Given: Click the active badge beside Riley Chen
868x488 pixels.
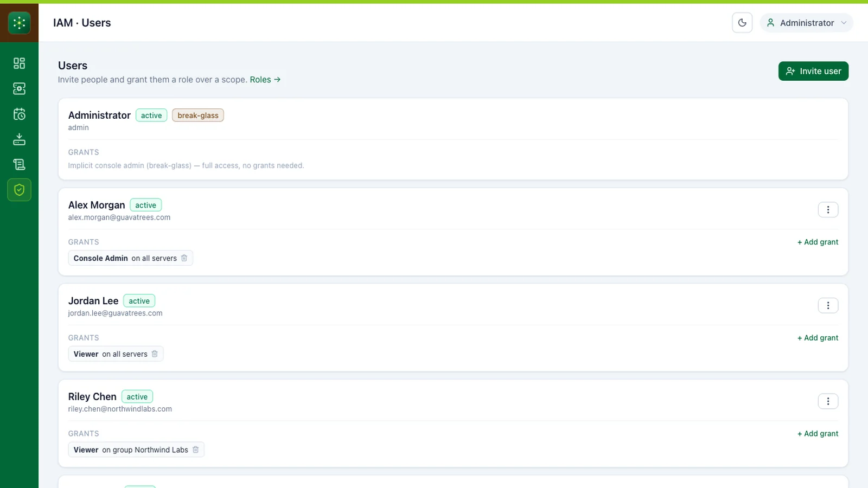Looking at the screenshot, I should [x=137, y=397].
